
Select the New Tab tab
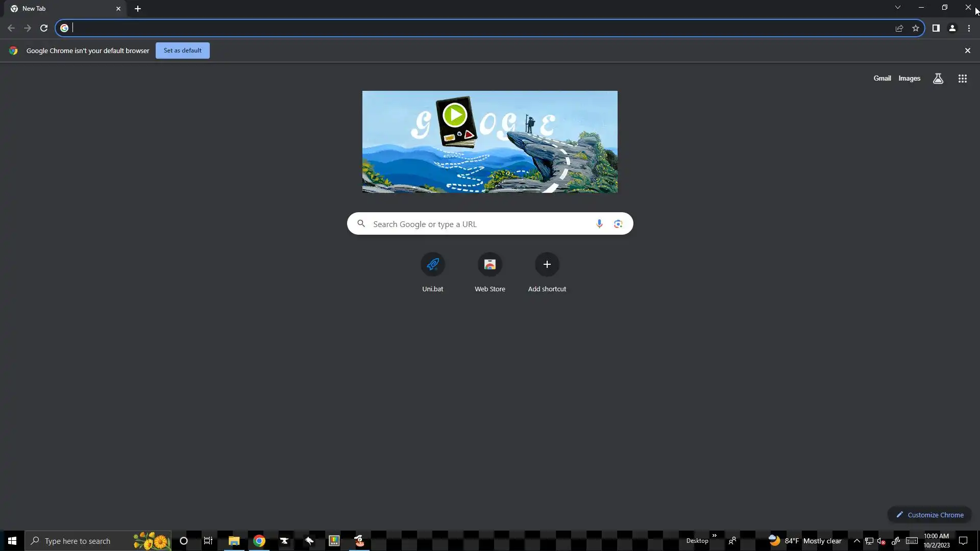61,9
